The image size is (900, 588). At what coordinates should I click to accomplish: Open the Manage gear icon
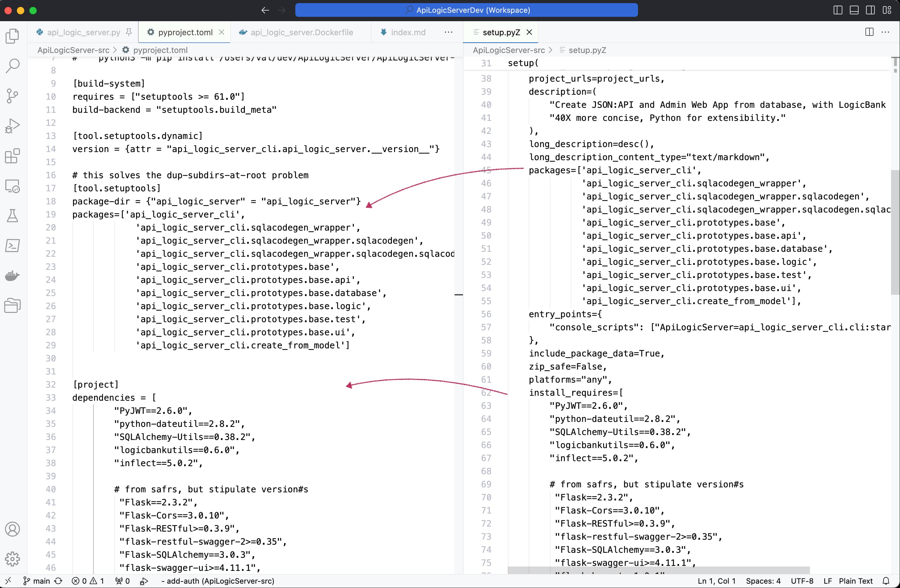pyautogui.click(x=12, y=558)
